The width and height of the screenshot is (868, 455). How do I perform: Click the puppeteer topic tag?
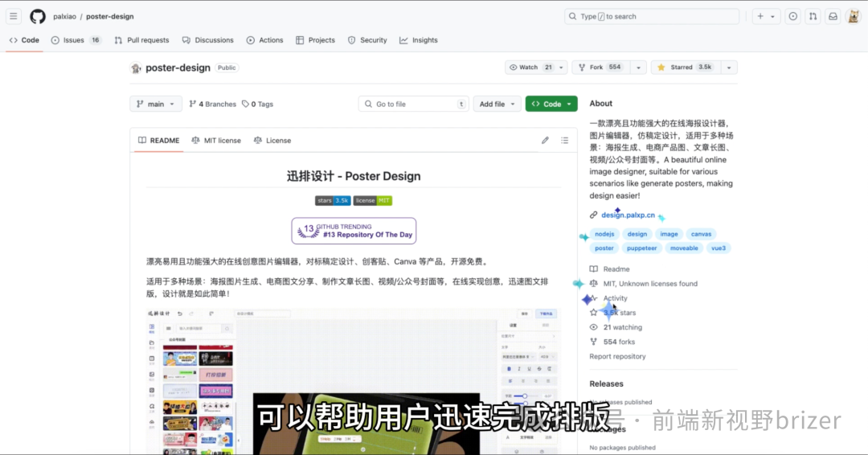641,248
